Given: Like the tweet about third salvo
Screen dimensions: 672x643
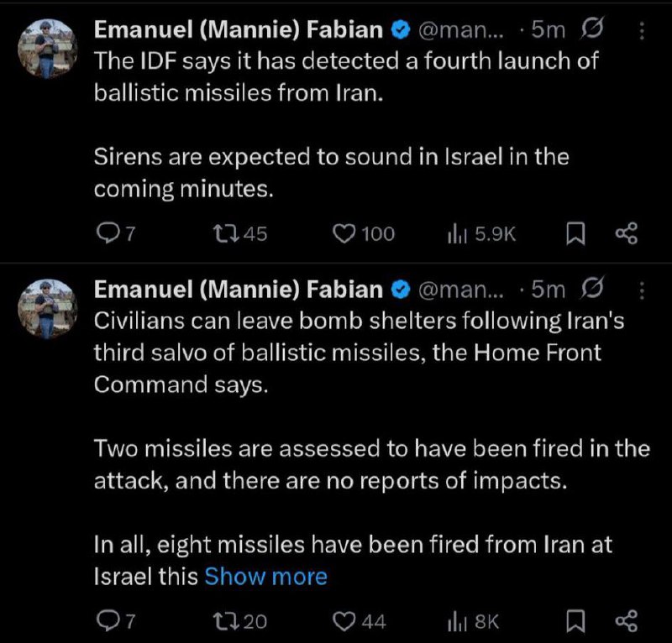Looking at the screenshot, I should click(344, 621).
